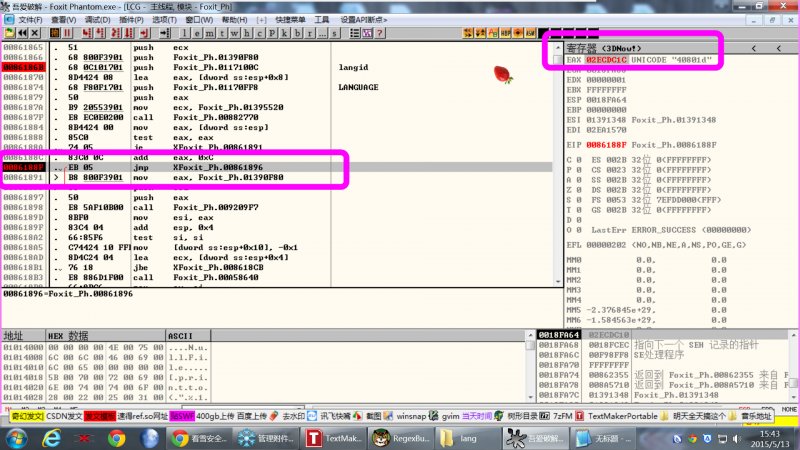This screenshot has width=800, height=450.
Task: Switch to TextMaker in taskbar
Action: pyautogui.click(x=334, y=438)
